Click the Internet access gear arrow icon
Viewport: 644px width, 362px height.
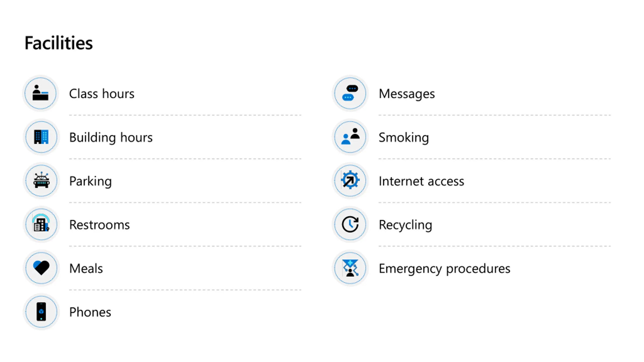click(x=350, y=180)
